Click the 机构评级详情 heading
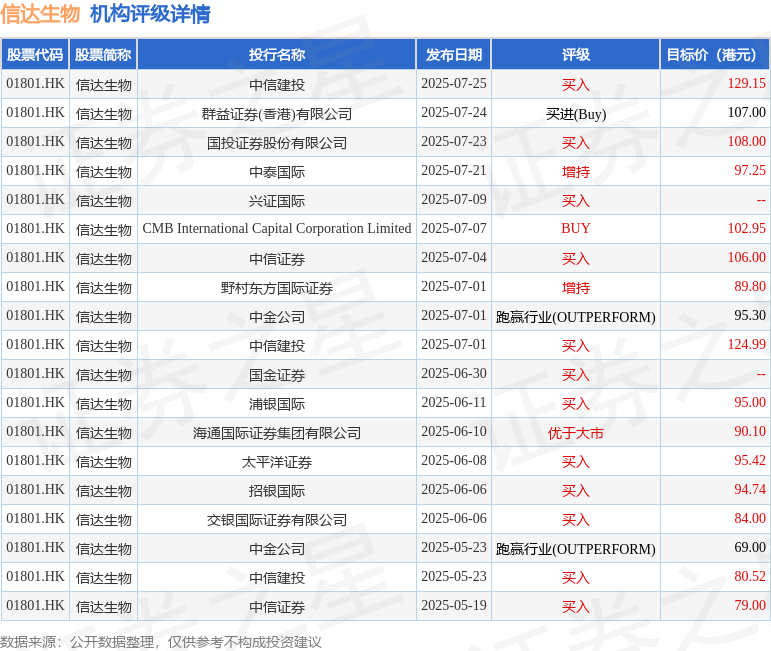Screen dimensions: 771x651 point(150,14)
